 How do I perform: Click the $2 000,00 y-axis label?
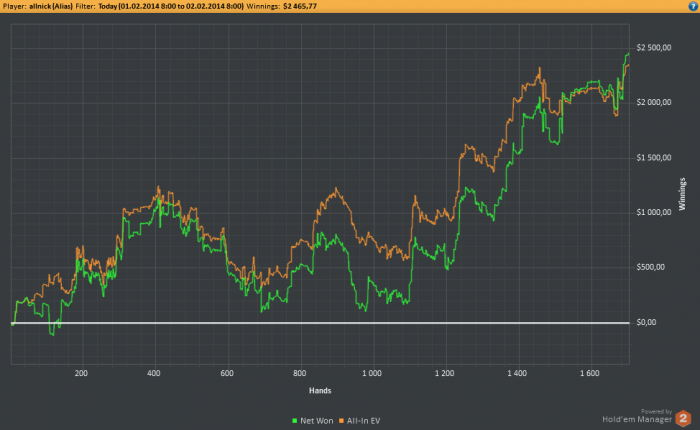pyautogui.click(x=654, y=103)
